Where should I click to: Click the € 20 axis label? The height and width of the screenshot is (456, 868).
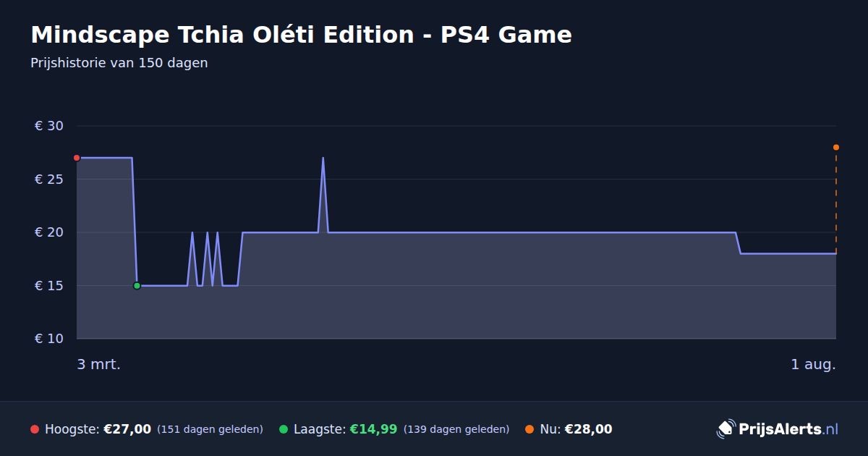click(x=49, y=232)
